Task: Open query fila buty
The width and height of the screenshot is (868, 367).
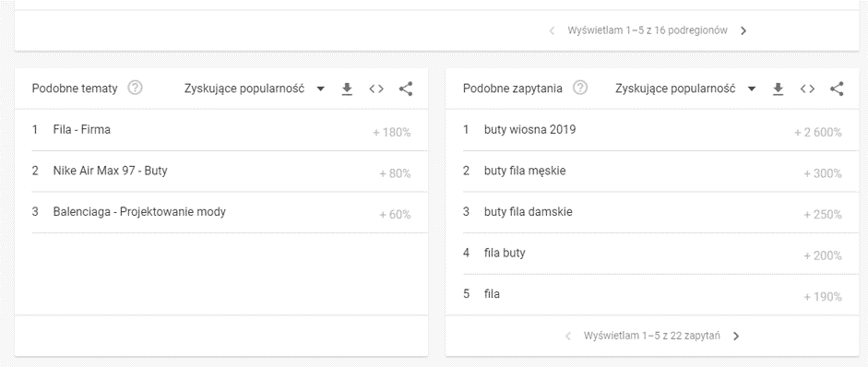Action: (505, 253)
